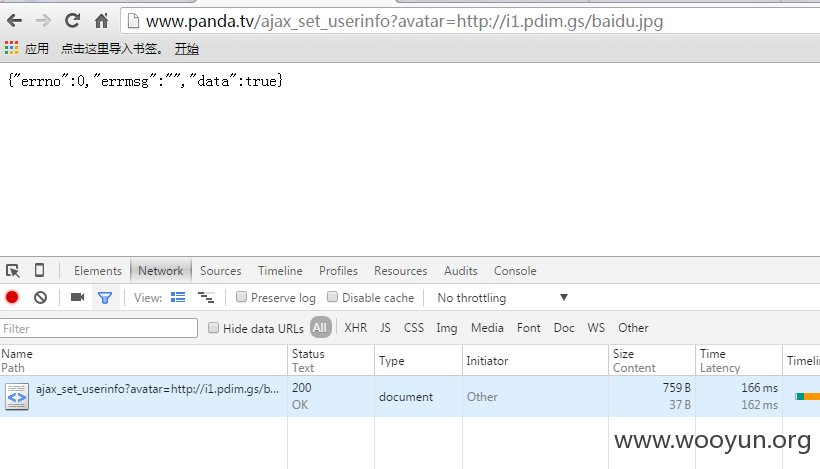
Task: Go forward with the forward arrow
Action: pyautogui.click(x=43, y=21)
